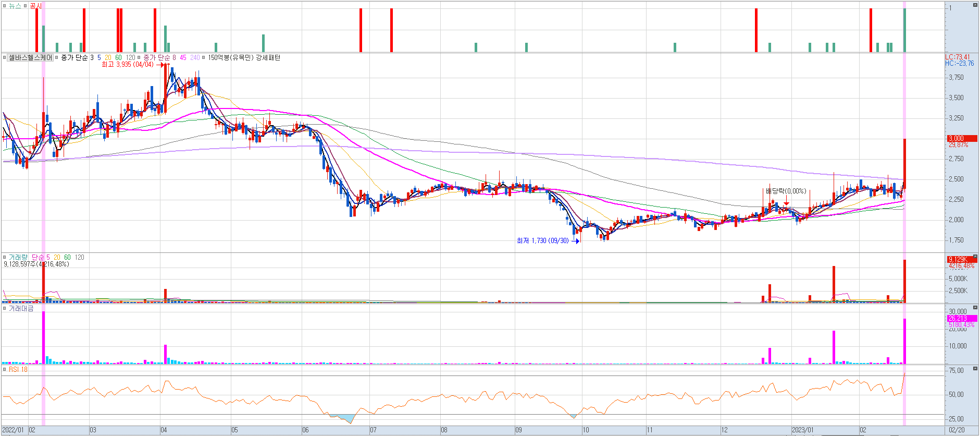
Task: Open the chart tools icon at top-right corner
Action: (x=975, y=5)
